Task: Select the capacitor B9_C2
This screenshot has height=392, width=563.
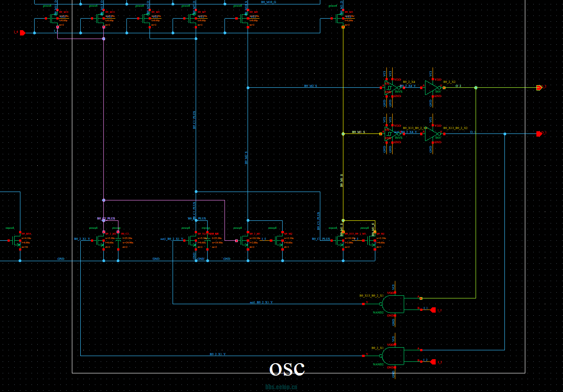Action: 118,240
